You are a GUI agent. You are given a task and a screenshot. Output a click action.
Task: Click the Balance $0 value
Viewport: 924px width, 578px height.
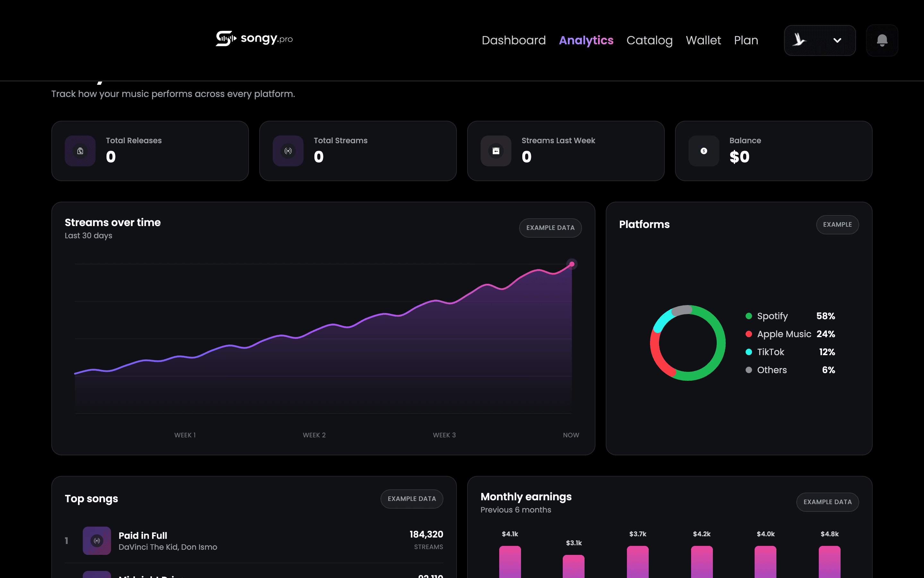[740, 157]
